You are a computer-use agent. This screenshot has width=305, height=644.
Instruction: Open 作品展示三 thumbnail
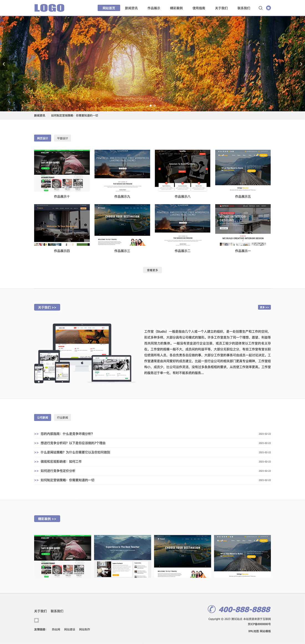click(x=122, y=225)
